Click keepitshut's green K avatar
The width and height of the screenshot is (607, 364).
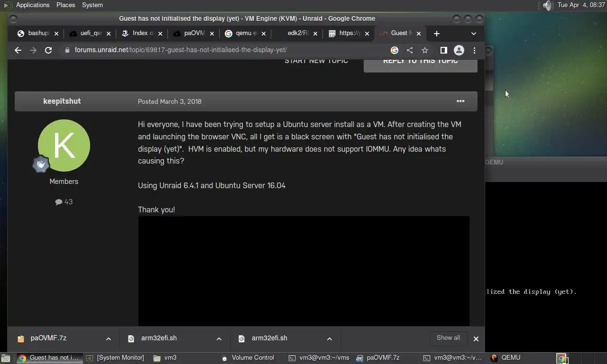click(x=64, y=146)
